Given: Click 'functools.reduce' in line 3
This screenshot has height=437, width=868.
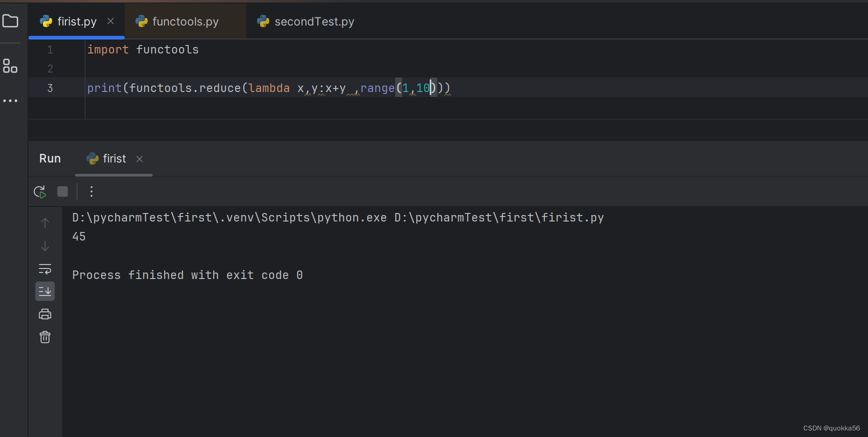Looking at the screenshot, I should pos(185,88).
